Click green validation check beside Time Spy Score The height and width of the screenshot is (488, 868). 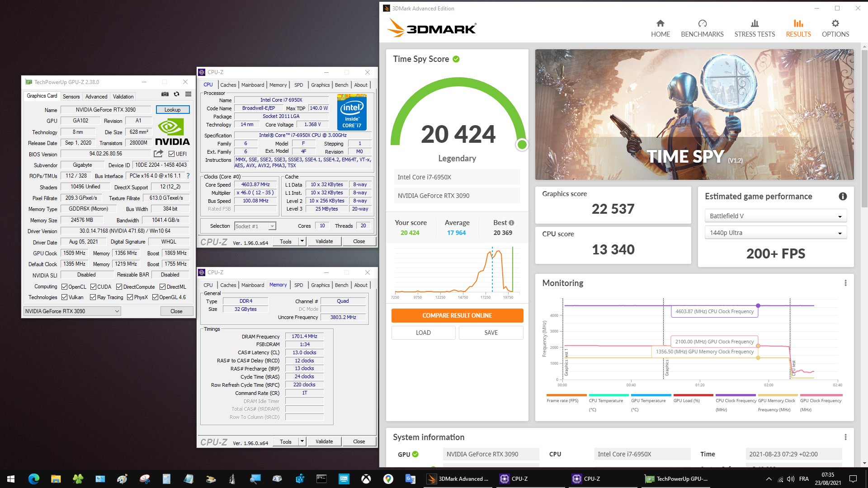tap(456, 59)
